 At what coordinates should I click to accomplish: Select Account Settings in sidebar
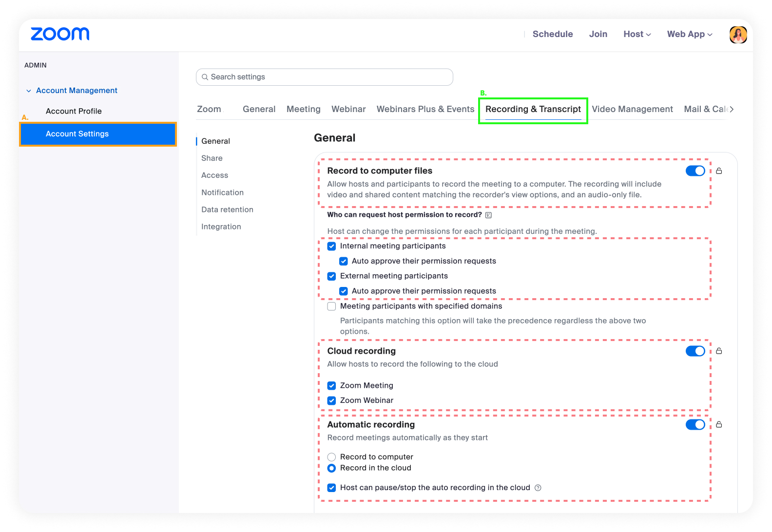98,134
